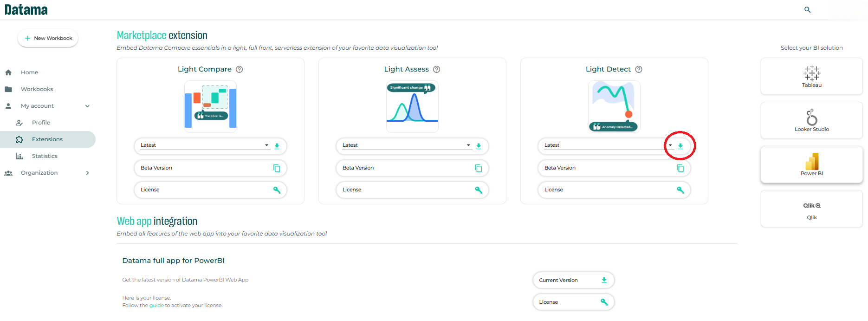Screen dimensions: 868x321
Task: Click the "Web app integration" heading
Action: pos(157,221)
